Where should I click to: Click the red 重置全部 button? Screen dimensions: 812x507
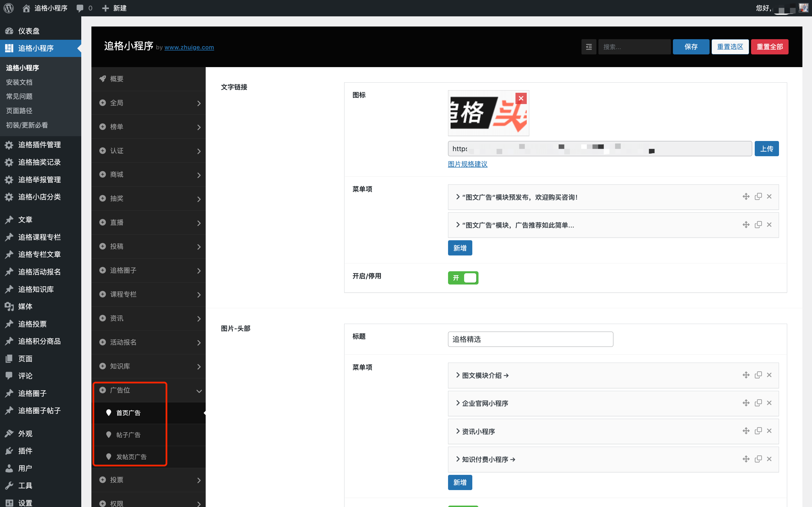click(x=769, y=47)
